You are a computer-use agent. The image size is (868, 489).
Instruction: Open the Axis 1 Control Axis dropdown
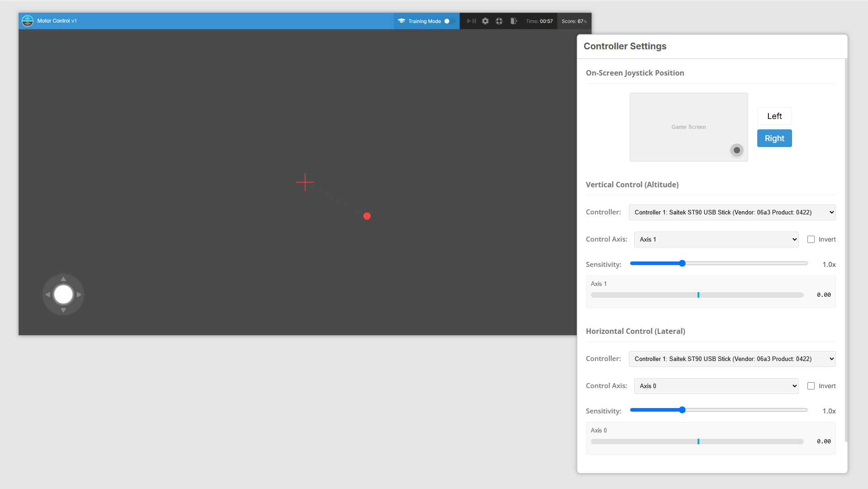[x=716, y=239]
